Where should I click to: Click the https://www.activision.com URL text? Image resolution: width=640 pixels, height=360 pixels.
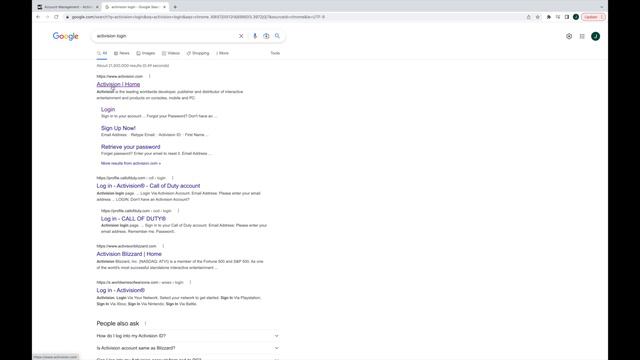tap(120, 76)
